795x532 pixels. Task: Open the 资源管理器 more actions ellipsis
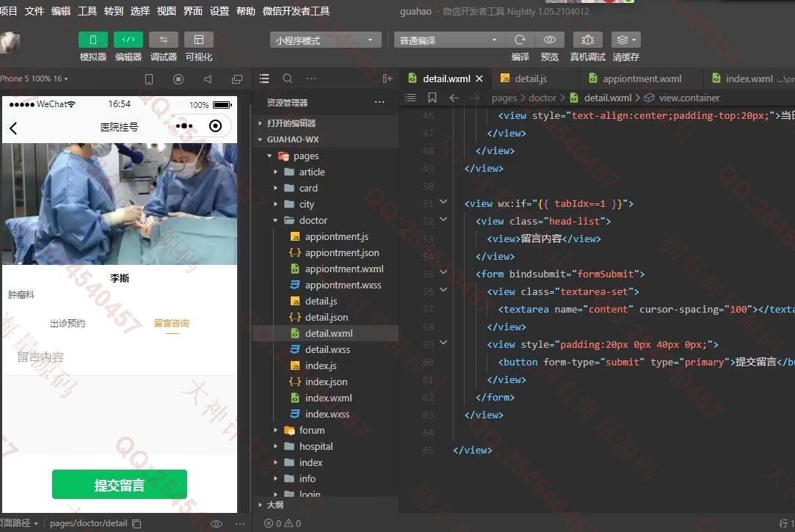pos(380,102)
